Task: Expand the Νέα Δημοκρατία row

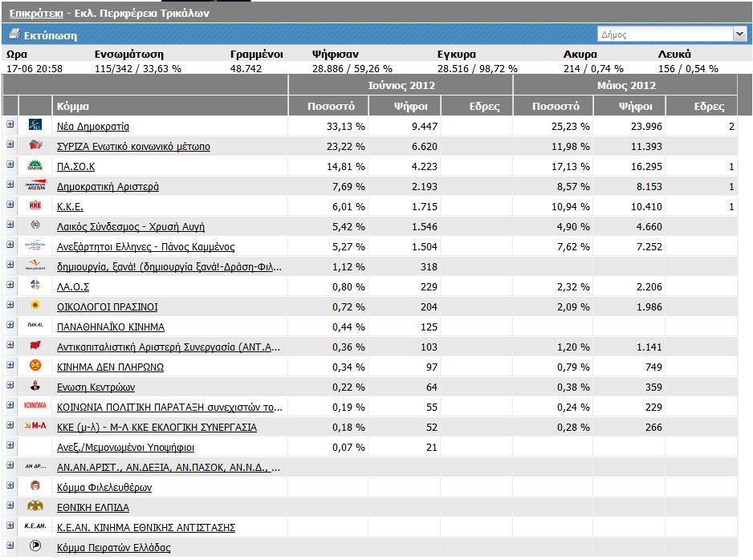Action: tap(10, 125)
